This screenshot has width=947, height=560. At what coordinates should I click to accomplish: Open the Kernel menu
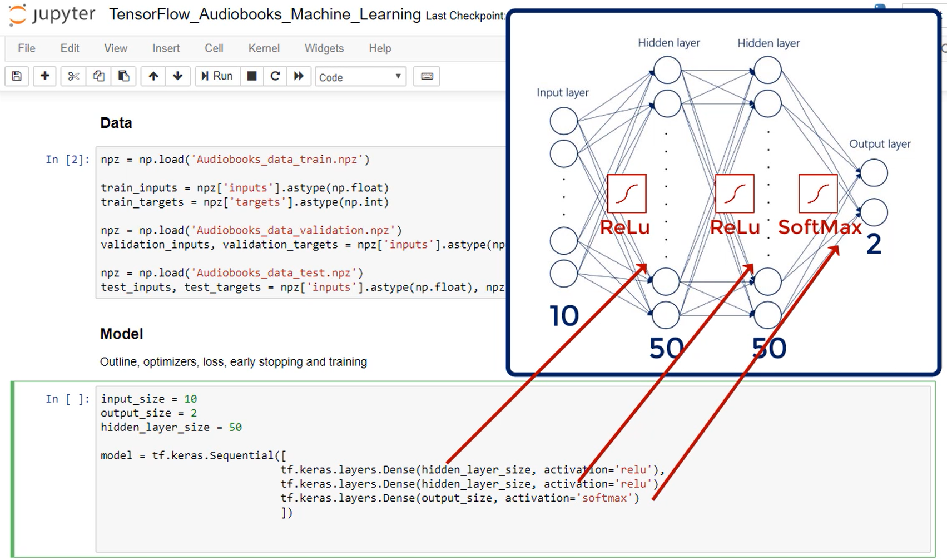click(x=264, y=48)
